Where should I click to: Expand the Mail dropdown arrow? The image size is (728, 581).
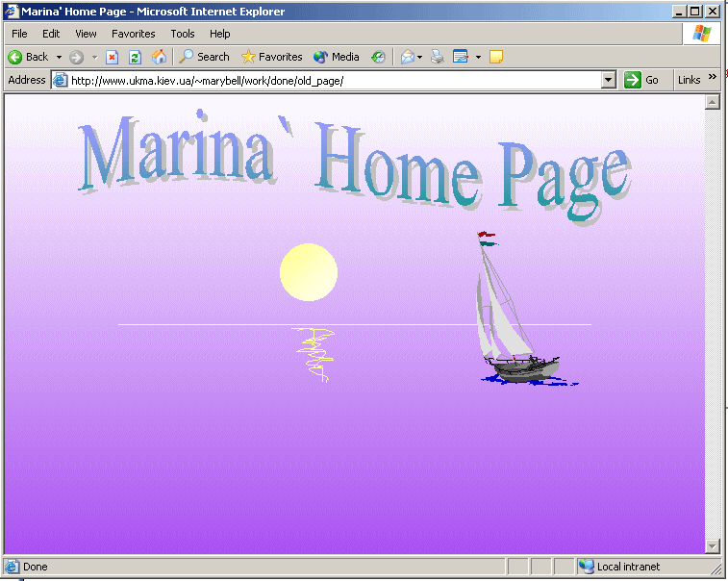point(419,57)
